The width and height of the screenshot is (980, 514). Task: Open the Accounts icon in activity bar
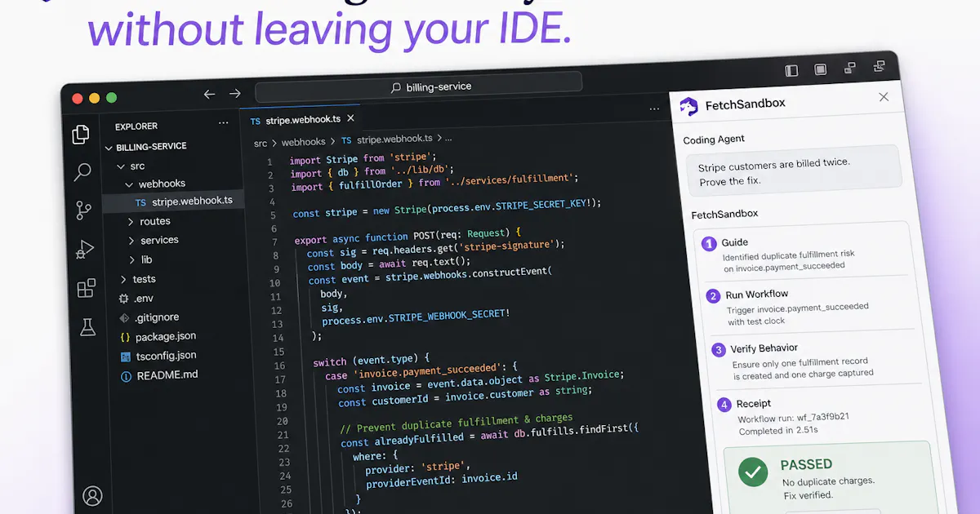click(x=92, y=495)
